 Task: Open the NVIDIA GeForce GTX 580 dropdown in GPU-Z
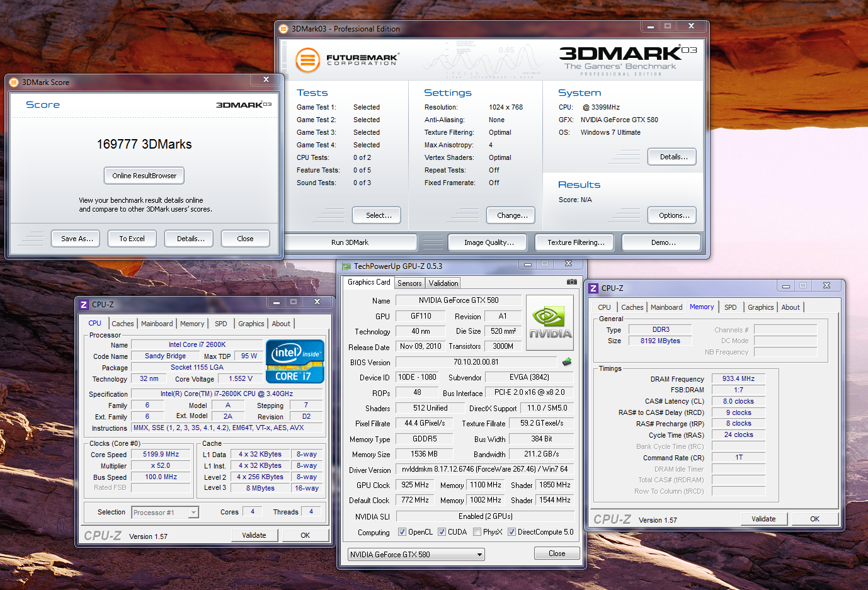click(416, 555)
